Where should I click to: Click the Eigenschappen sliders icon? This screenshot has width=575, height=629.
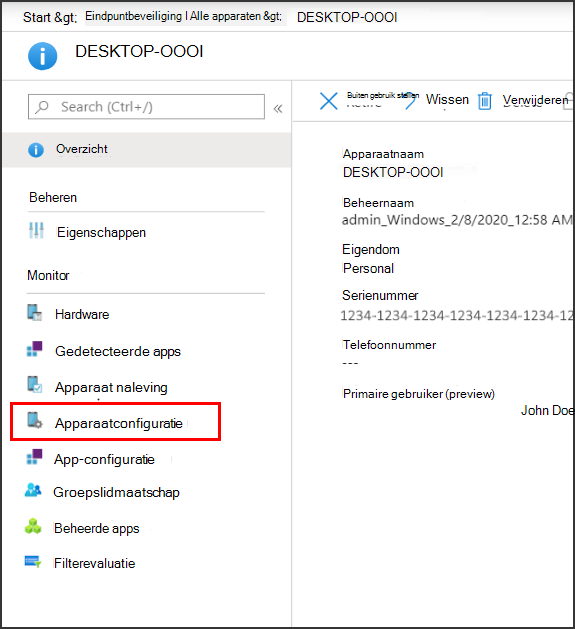pos(36,231)
